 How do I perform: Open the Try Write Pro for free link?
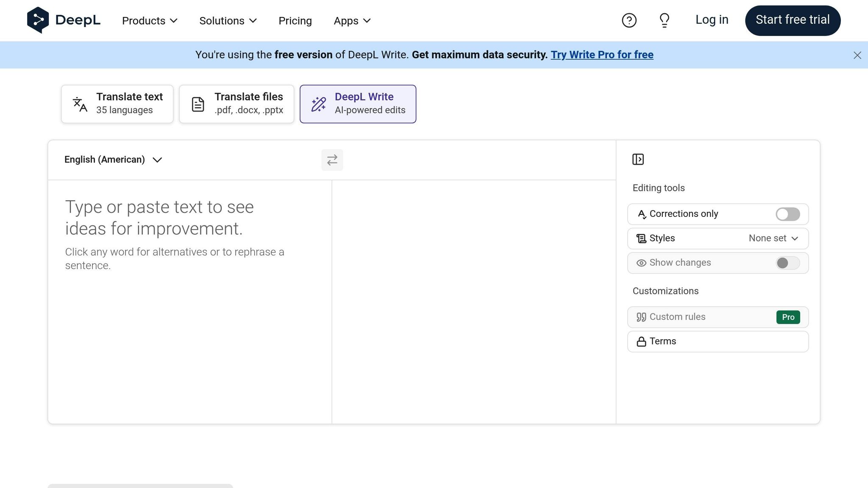(602, 55)
